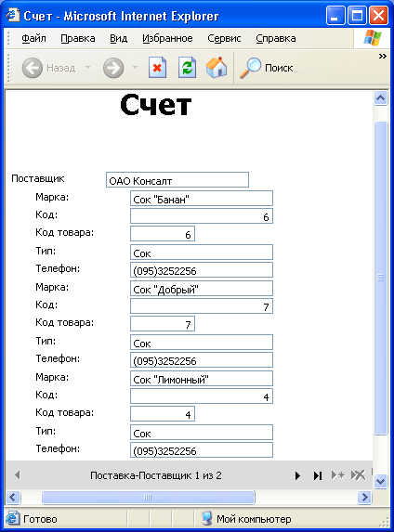
Task: Click the 'Поставка-Поставщик 1 из 2' record label
Action: pos(156,475)
